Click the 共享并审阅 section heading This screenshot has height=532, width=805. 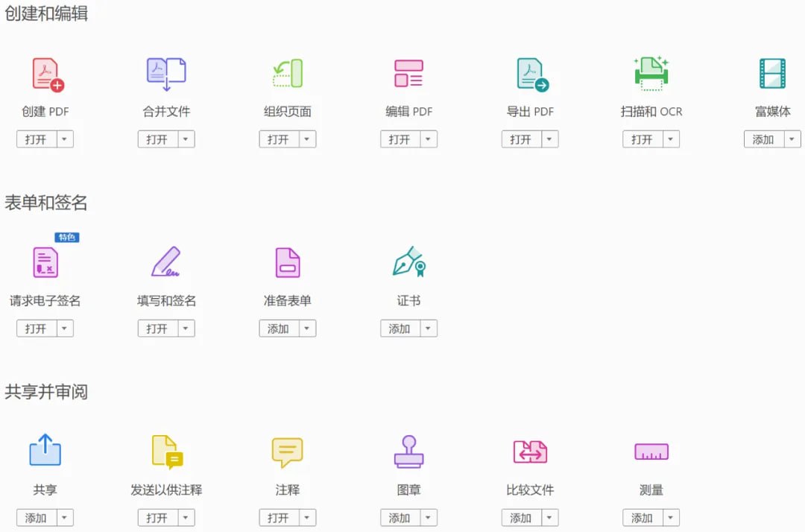[x=46, y=392]
